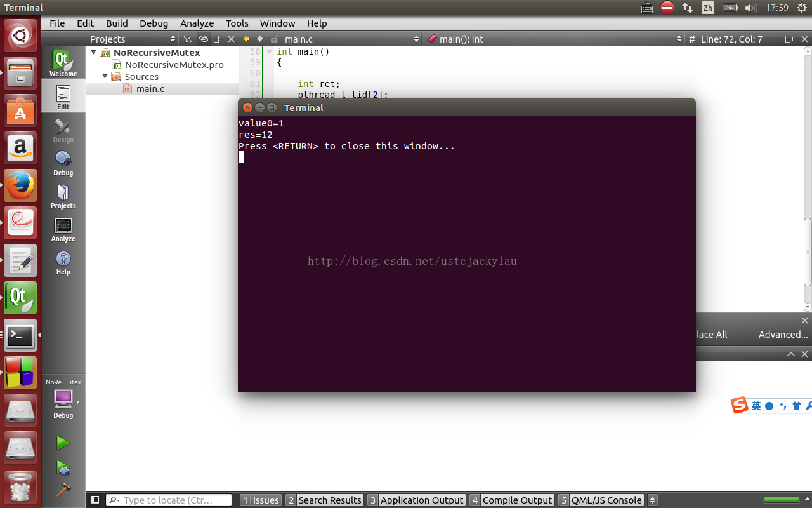Select the Design mode icon
This screenshot has width=812, height=508.
click(63, 130)
